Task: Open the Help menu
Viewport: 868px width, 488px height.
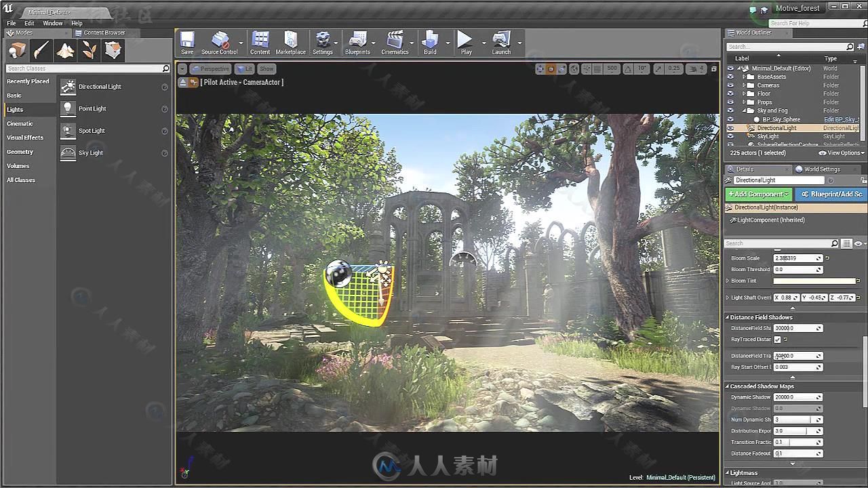Action: (77, 23)
